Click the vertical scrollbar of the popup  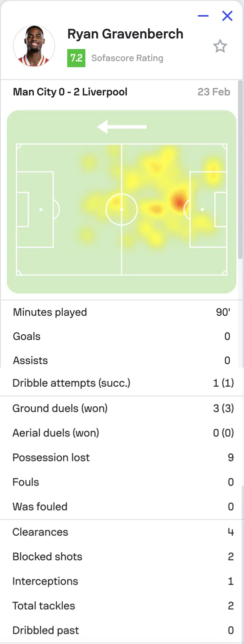tap(240, 170)
